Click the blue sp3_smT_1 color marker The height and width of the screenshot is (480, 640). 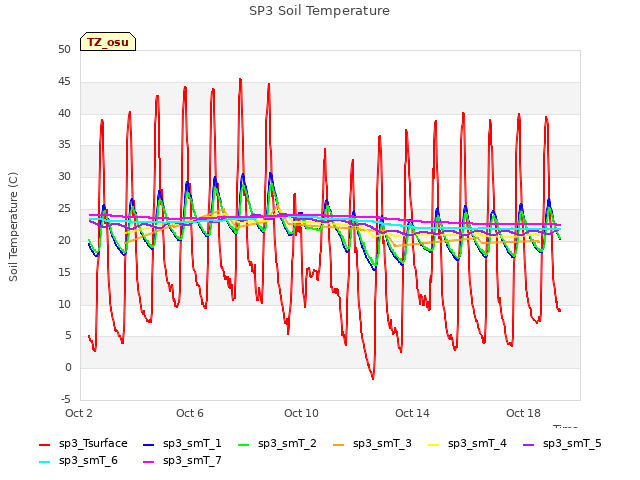(x=149, y=444)
